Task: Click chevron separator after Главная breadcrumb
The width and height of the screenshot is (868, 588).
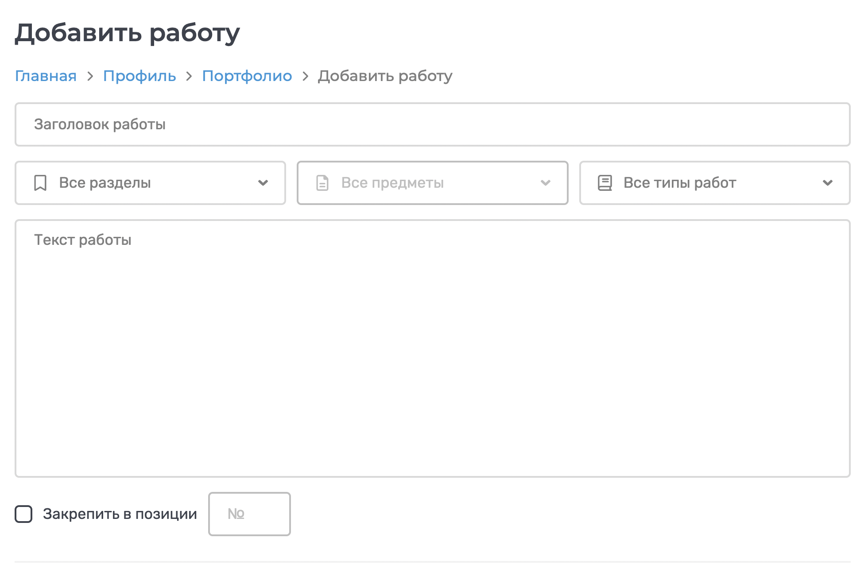Action: [x=90, y=76]
